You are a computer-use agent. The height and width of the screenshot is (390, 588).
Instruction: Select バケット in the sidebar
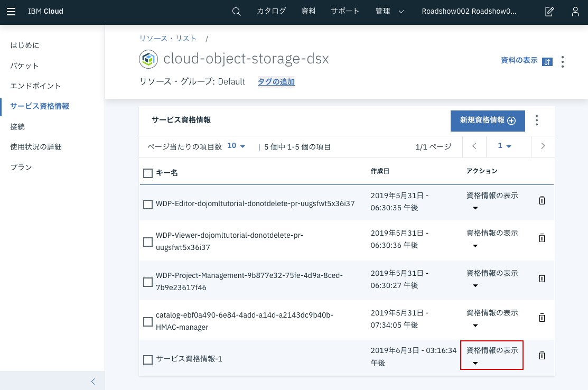pyautogui.click(x=24, y=66)
